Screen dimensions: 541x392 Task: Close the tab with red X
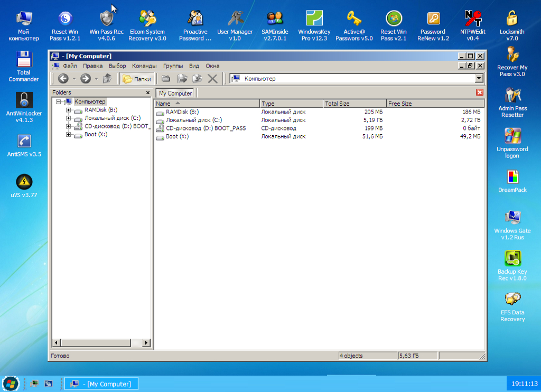(x=479, y=92)
